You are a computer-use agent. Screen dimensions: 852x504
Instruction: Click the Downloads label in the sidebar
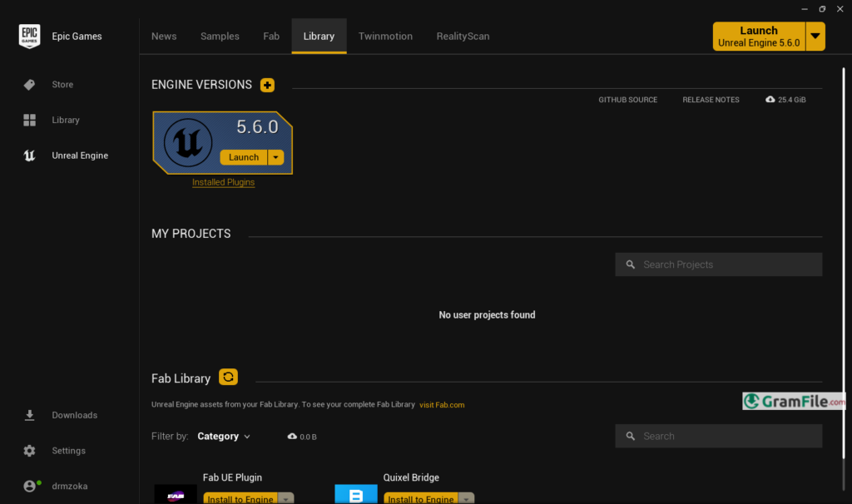74,416
